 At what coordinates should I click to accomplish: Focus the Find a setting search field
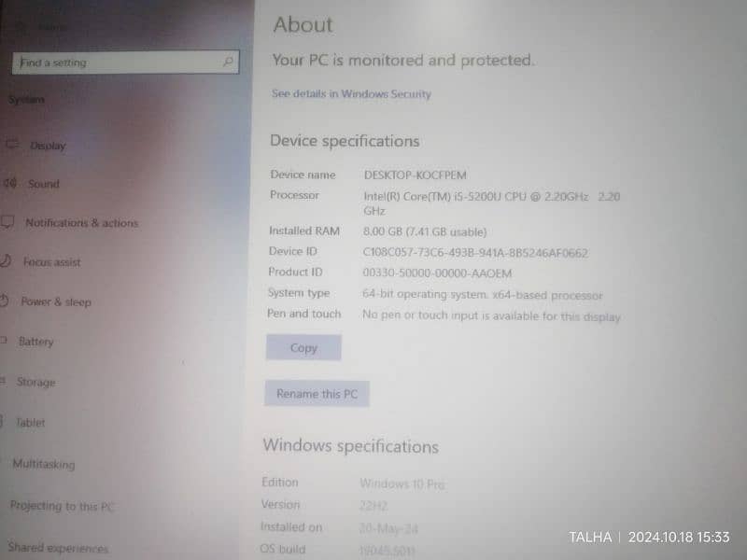117,63
